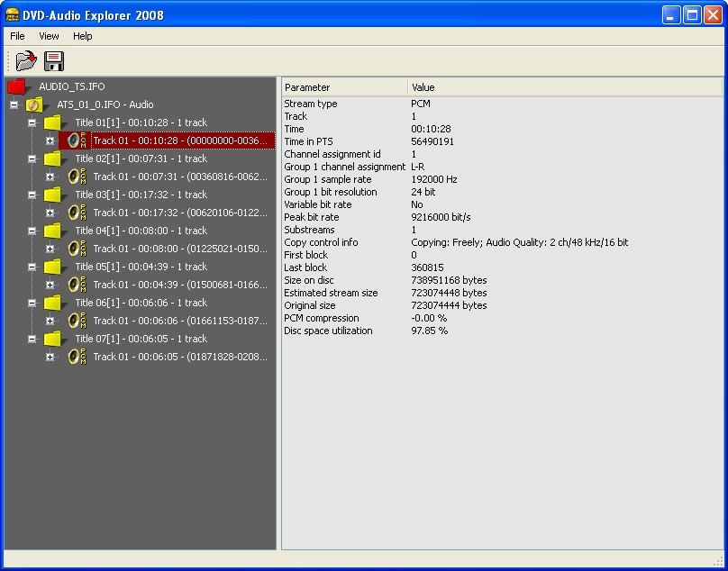Click the PCM speaker icon of track 00:07:31

pos(77,177)
